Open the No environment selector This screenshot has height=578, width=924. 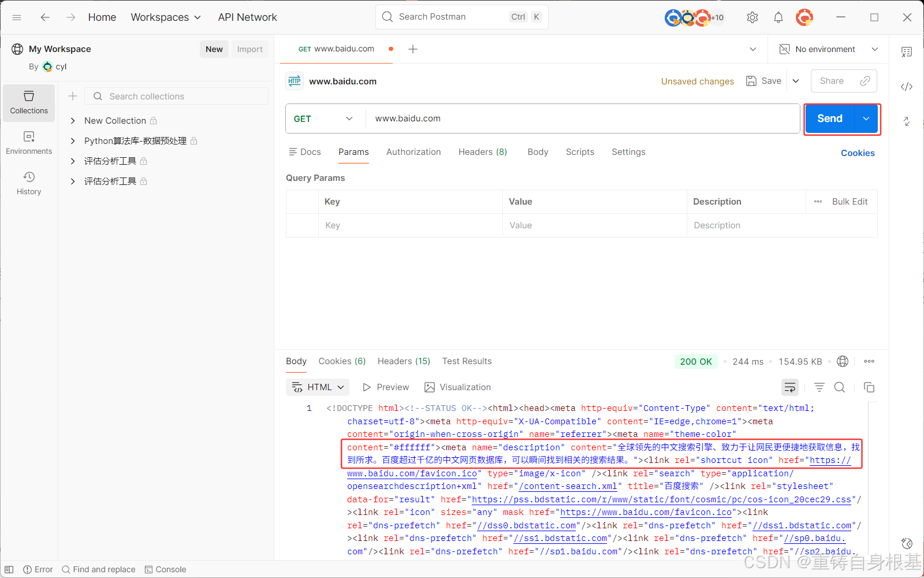pos(828,49)
